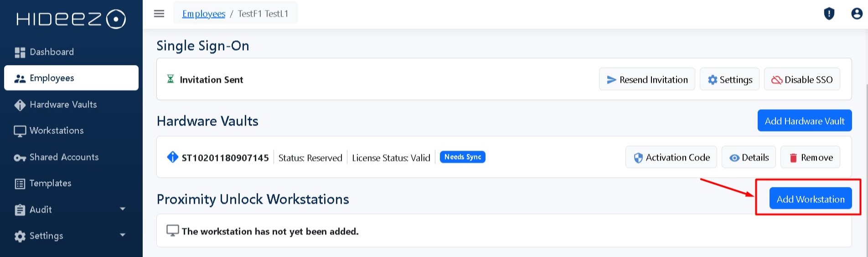Open the security shield alert icon

pos(829,14)
